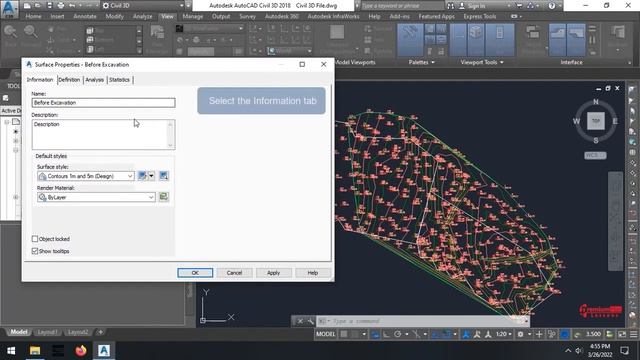Image resolution: width=640 pixels, height=360 pixels.
Task: Switch to the Layout1 tab
Action: [47, 332]
